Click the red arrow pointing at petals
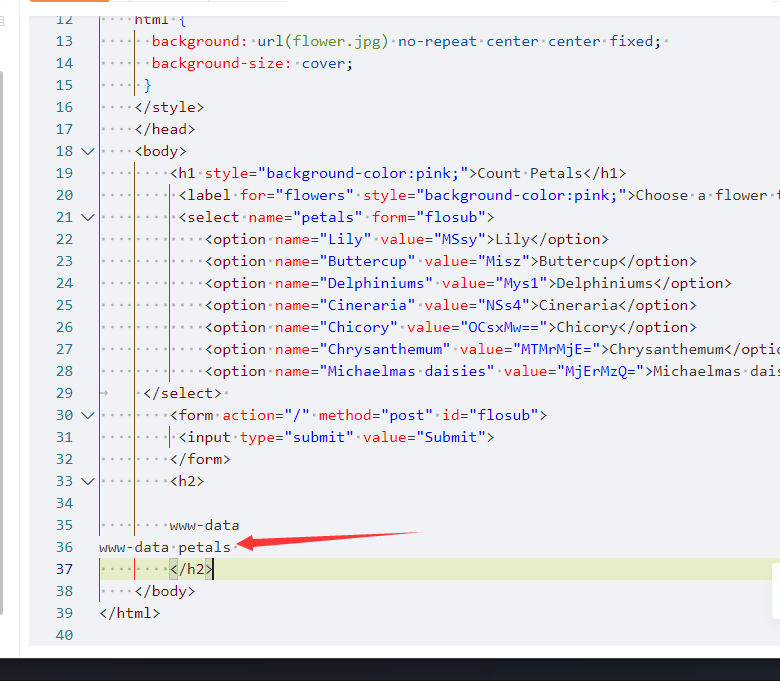Screen dimensions: 780x681 click(x=330, y=540)
